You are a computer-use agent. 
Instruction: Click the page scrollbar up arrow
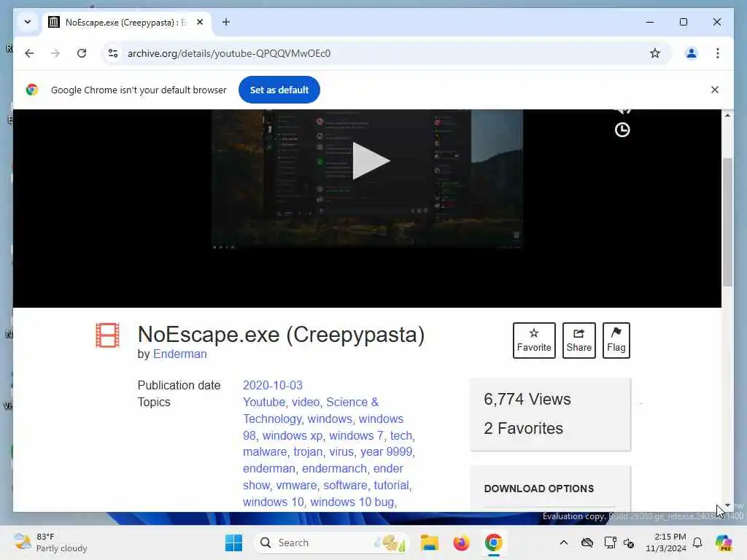(727, 114)
